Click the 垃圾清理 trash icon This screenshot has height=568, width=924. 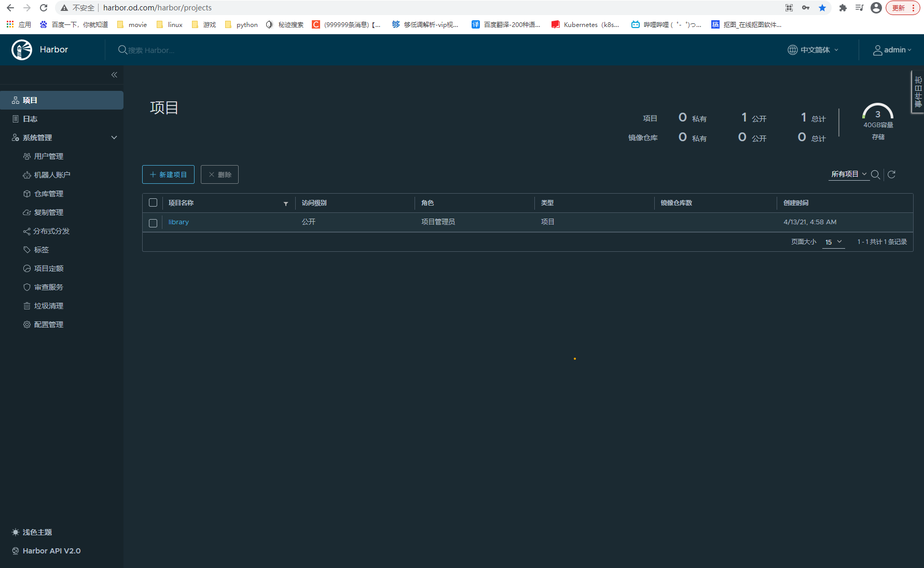pos(27,306)
